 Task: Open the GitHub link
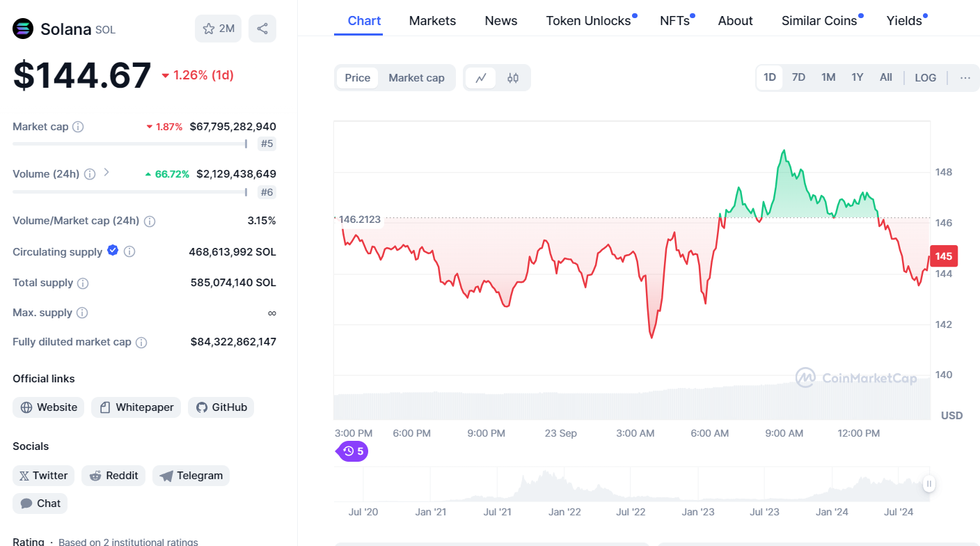pyautogui.click(x=221, y=407)
